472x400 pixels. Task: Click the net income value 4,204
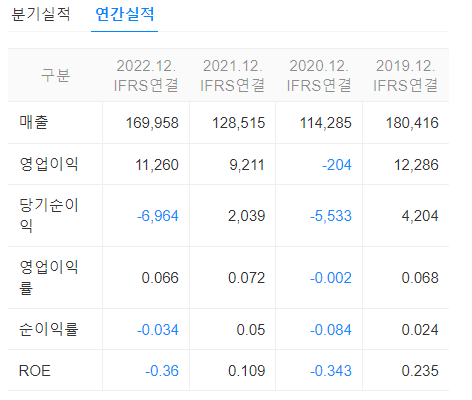tap(420, 216)
